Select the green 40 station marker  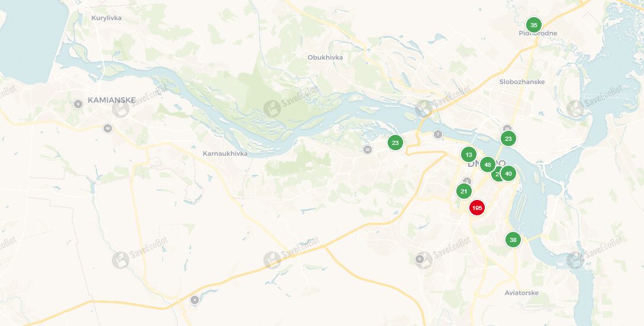tap(508, 173)
